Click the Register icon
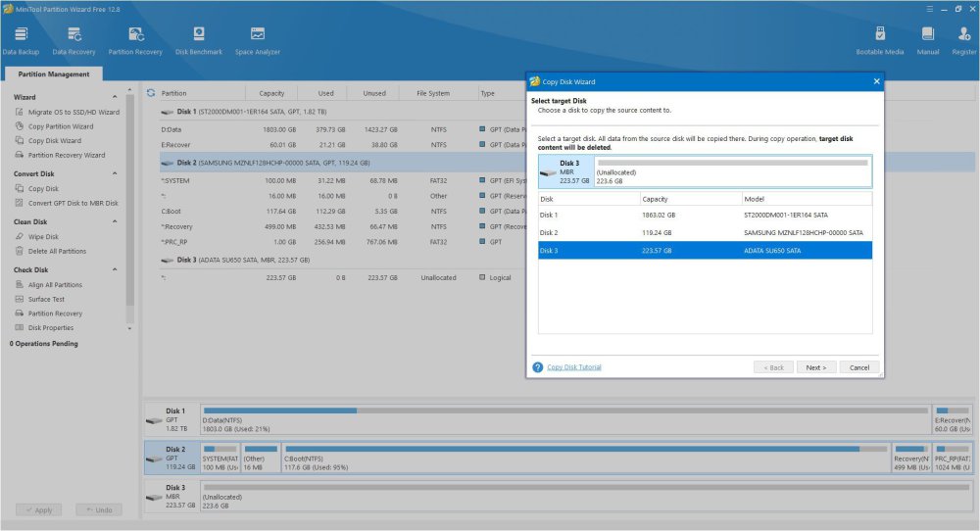 pyautogui.click(x=963, y=40)
